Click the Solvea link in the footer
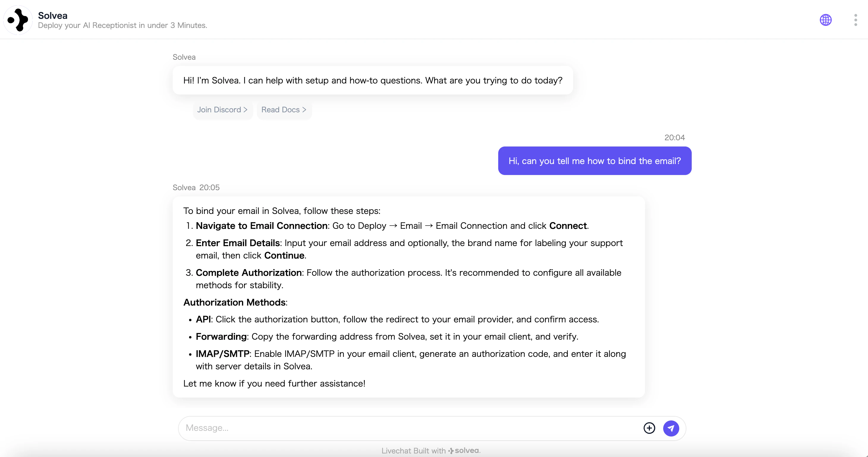The width and height of the screenshot is (868, 457). (x=464, y=450)
